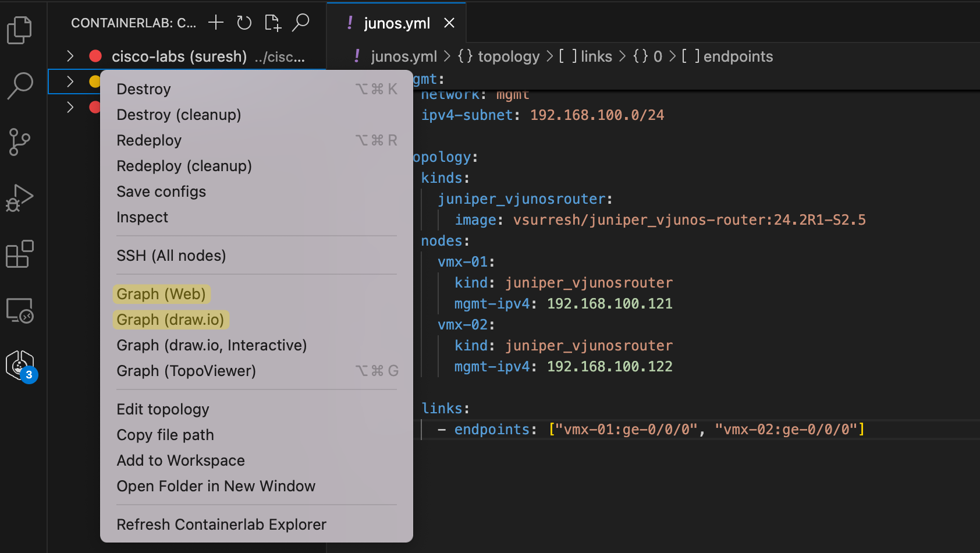Refresh labs with the circular reload icon

[244, 23]
